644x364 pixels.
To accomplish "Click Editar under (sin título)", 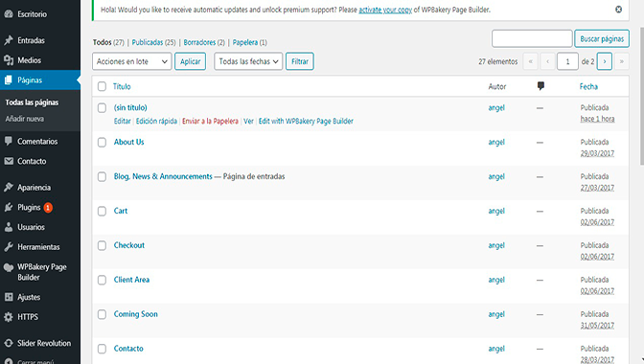I will [x=122, y=121].
